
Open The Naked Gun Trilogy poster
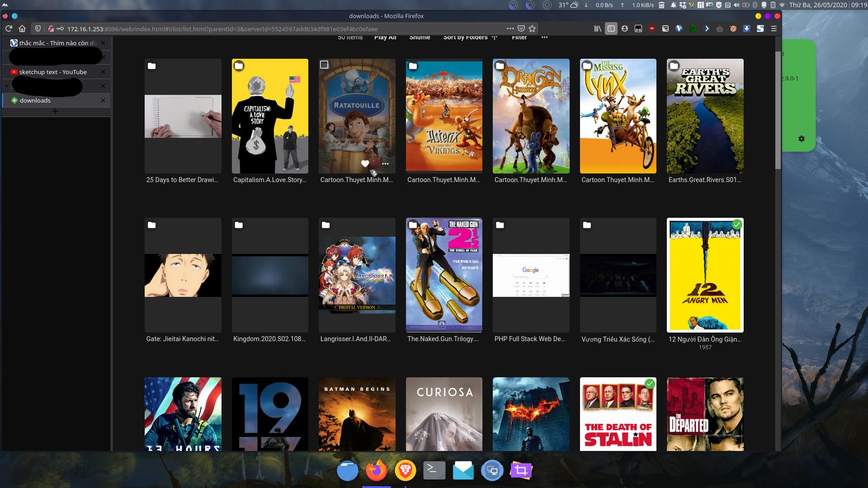pos(444,275)
